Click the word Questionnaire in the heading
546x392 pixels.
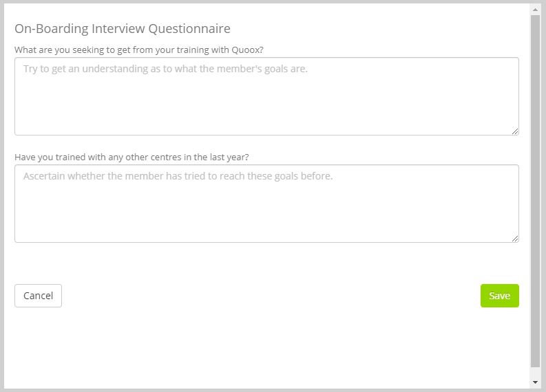(x=189, y=28)
